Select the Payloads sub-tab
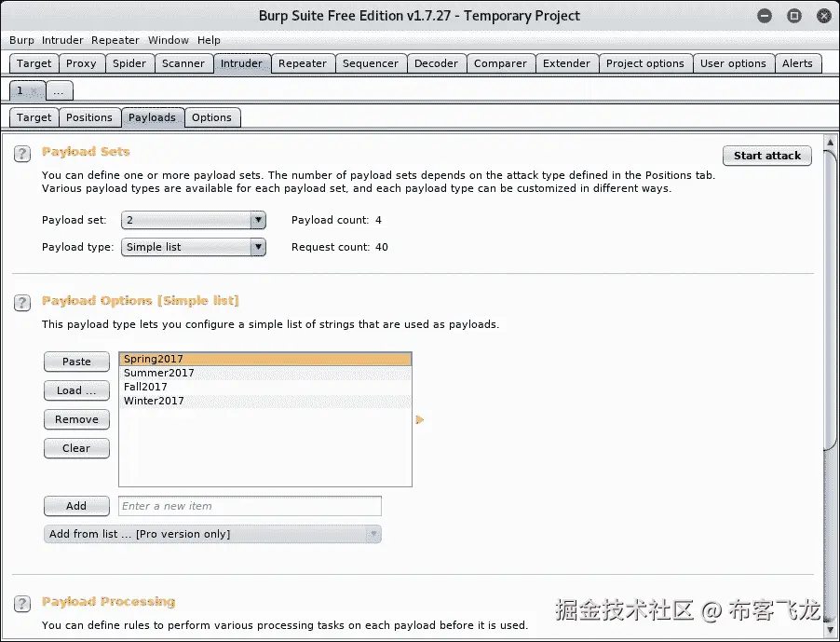 pos(153,117)
